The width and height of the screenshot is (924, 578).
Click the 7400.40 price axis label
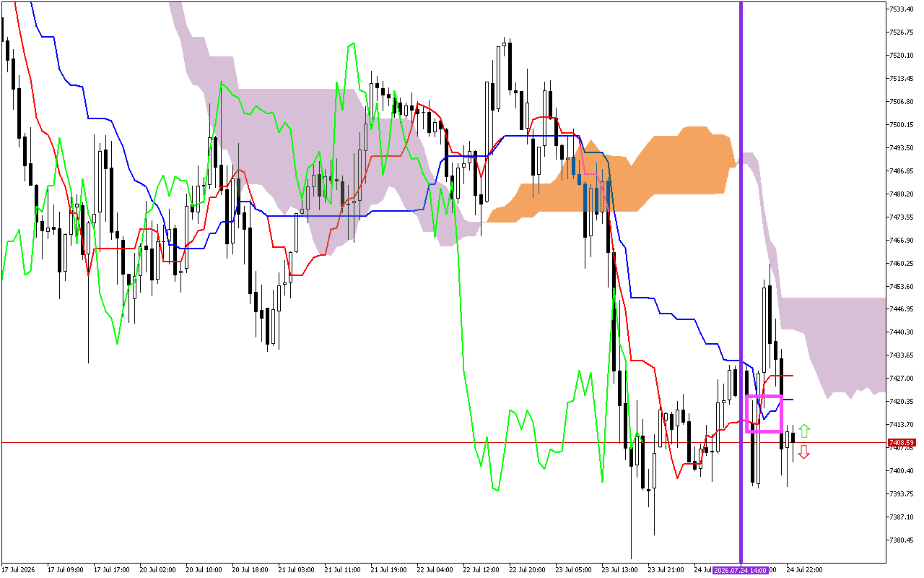click(x=902, y=471)
